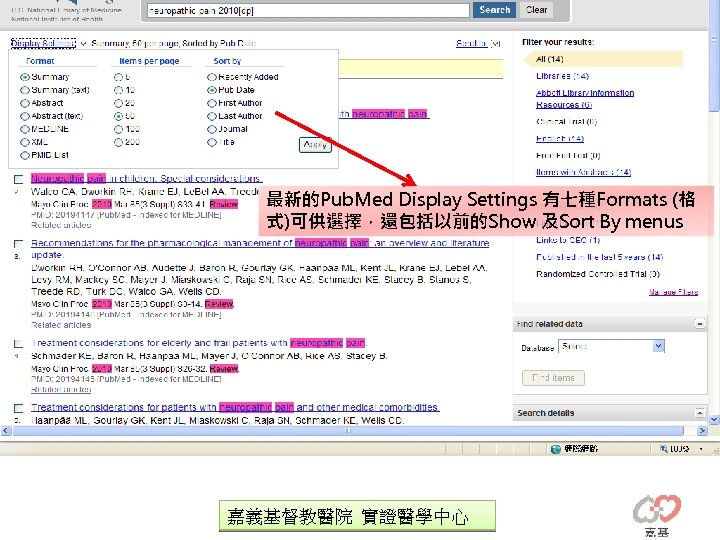Select Published in the last 5 years filter

point(600,257)
